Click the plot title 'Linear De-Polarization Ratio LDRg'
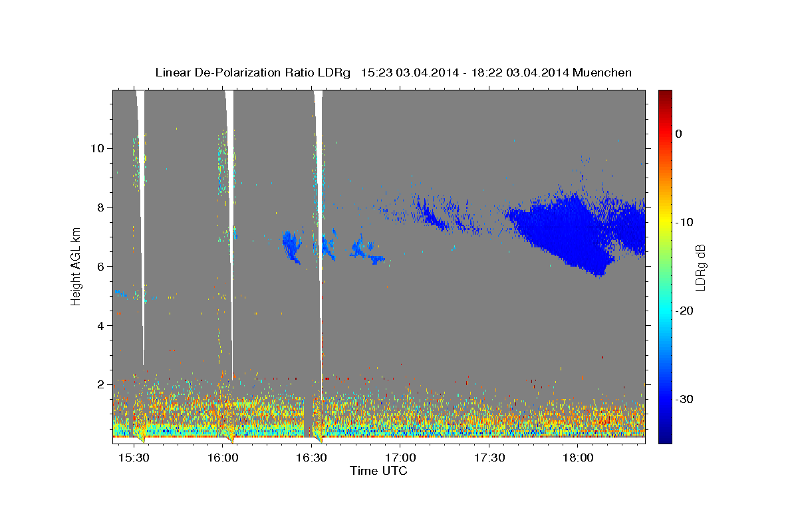Image resolution: width=798 pixels, height=532 pixels. click(253, 72)
